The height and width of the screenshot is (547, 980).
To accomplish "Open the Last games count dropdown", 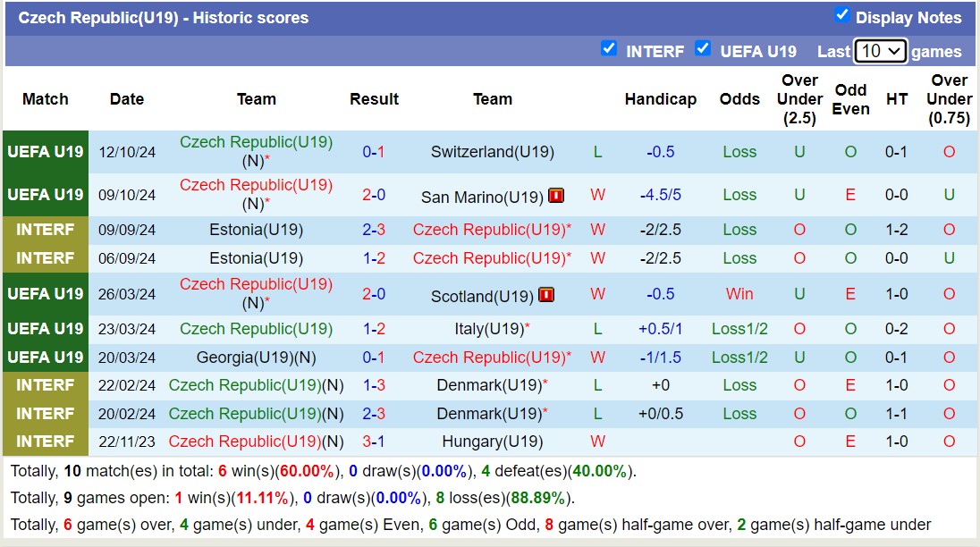I will [880, 51].
